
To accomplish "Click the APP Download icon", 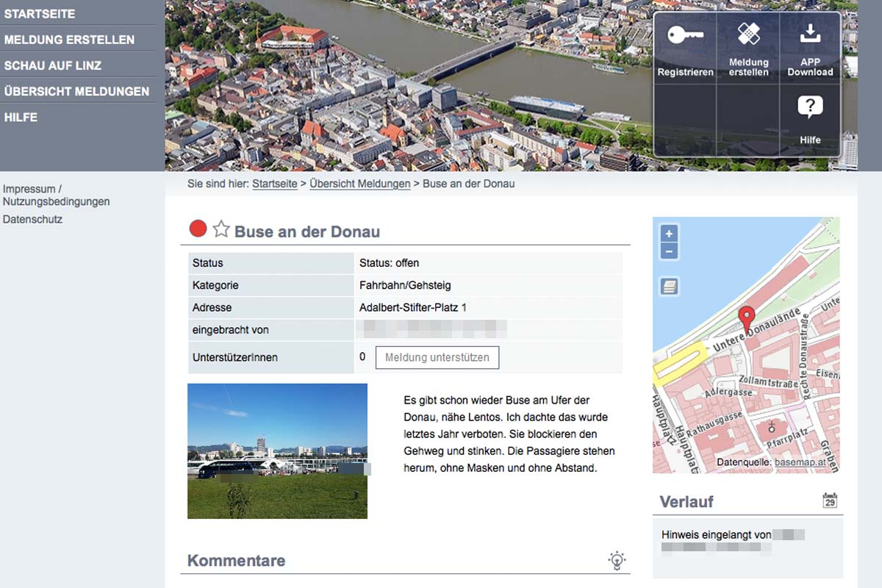I will (x=810, y=34).
